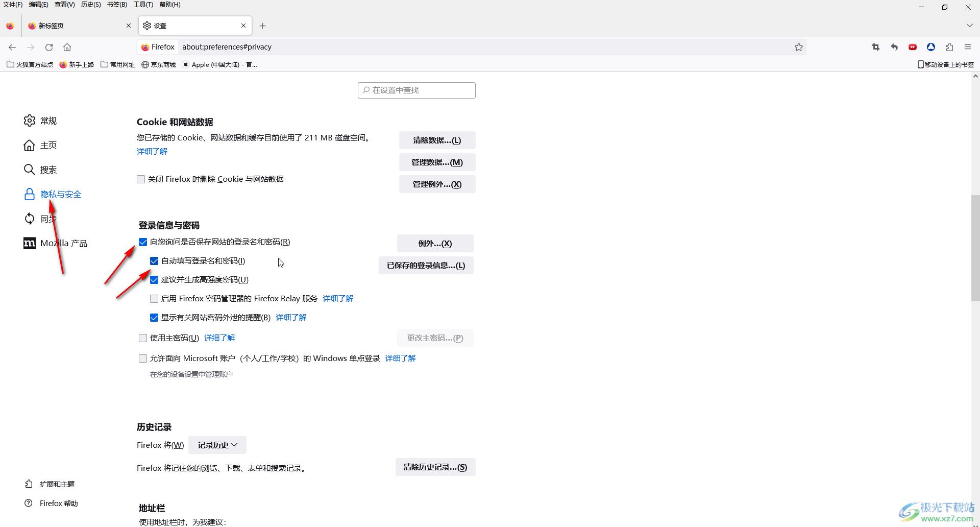Open 详细了解 link for 密码外泄提醒
Image resolution: width=980 pixels, height=527 pixels.
pyautogui.click(x=291, y=317)
